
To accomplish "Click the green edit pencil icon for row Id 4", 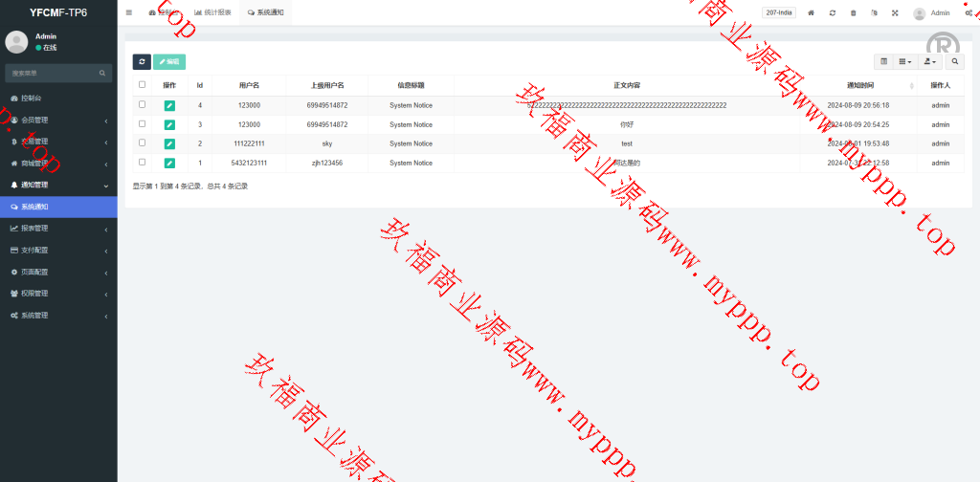I will click(169, 105).
